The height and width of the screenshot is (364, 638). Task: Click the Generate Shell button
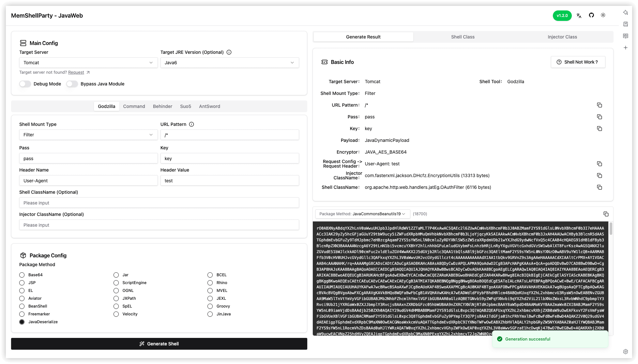coord(159,344)
